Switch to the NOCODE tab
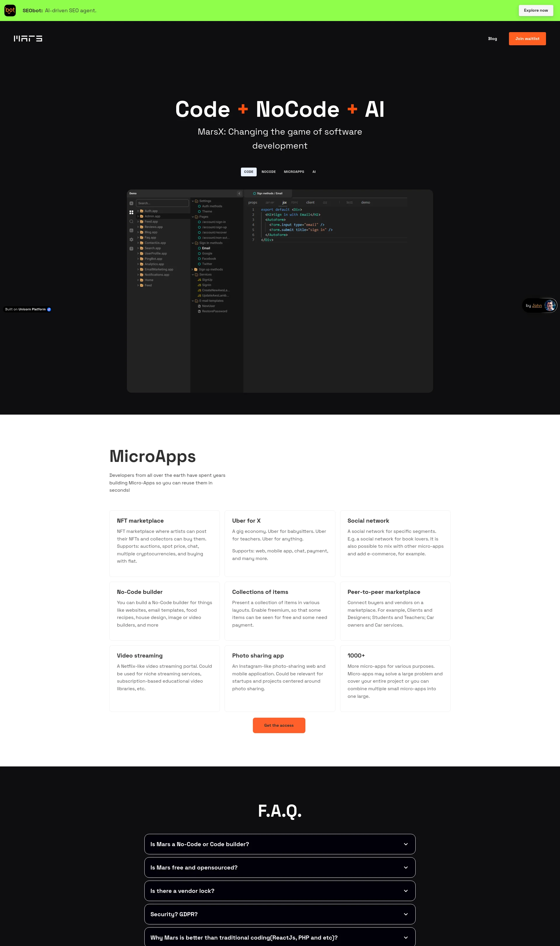This screenshot has height=946, width=560. coord(268,172)
